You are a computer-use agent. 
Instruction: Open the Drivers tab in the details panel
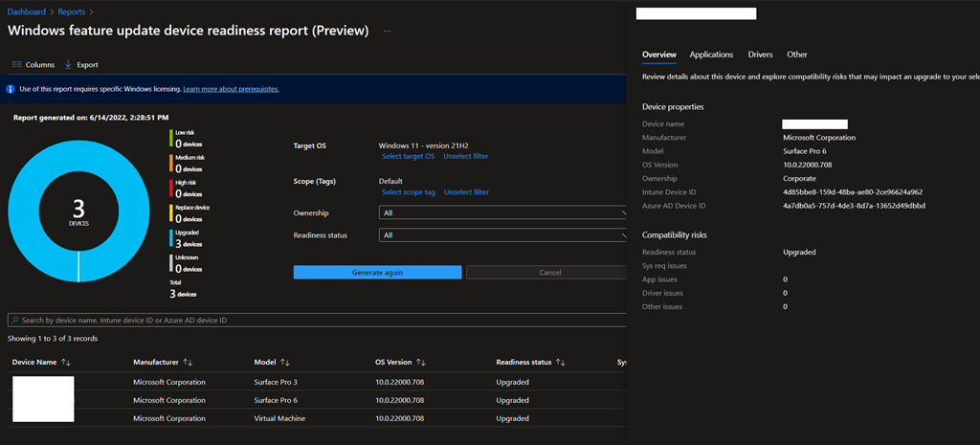coord(760,55)
